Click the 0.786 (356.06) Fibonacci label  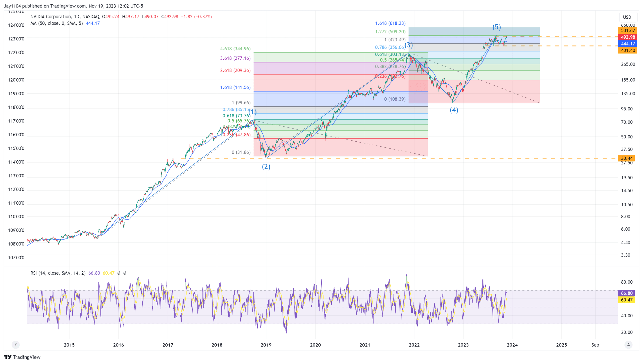(390, 47)
